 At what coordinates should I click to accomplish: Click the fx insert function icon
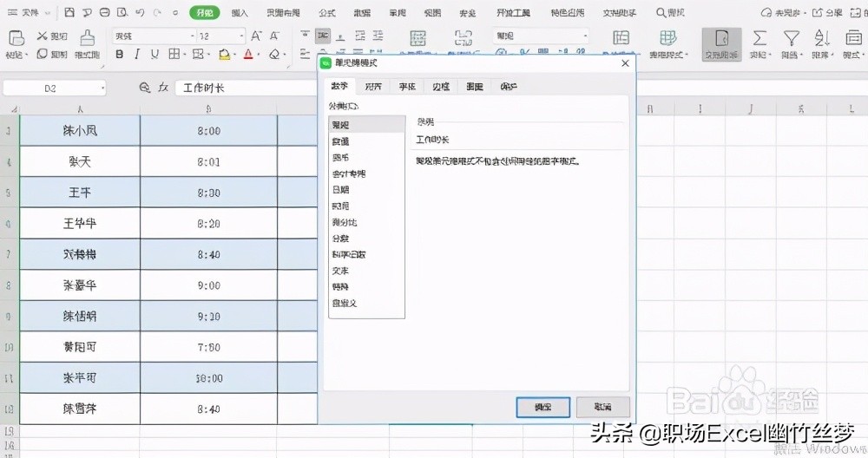(x=163, y=88)
